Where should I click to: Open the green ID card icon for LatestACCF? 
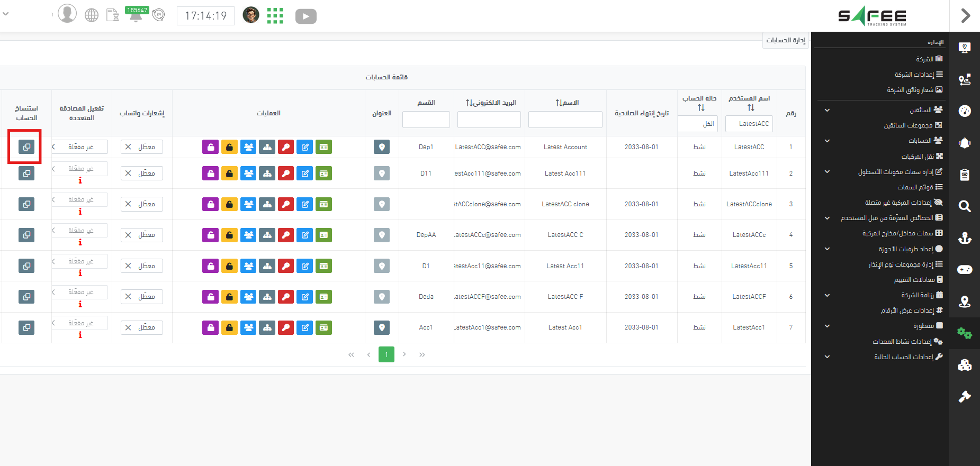pos(323,297)
